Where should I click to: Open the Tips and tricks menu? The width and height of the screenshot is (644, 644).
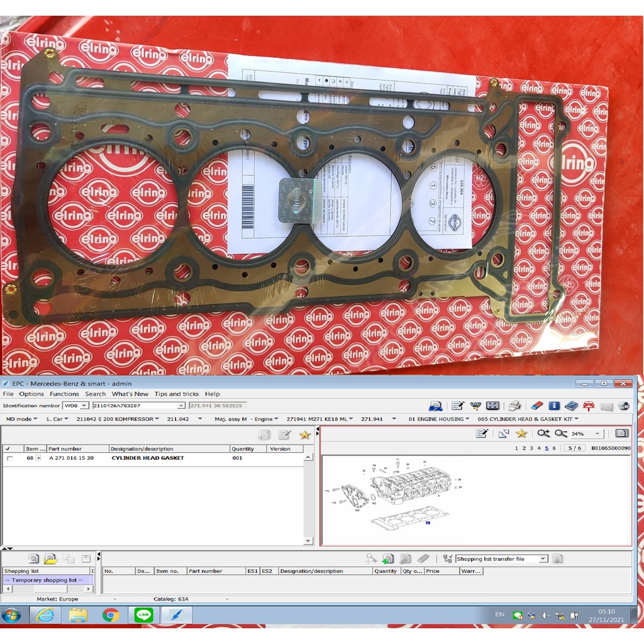coord(177,394)
